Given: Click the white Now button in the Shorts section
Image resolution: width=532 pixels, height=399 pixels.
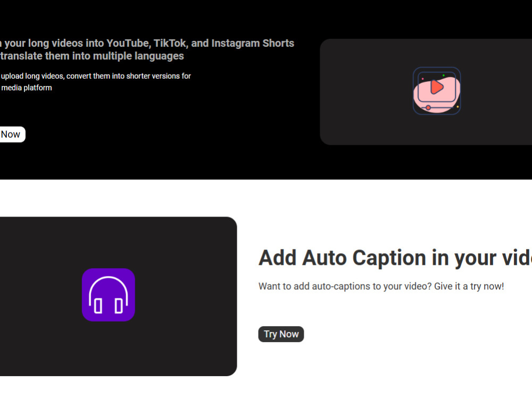Looking at the screenshot, I should click(x=12, y=135).
